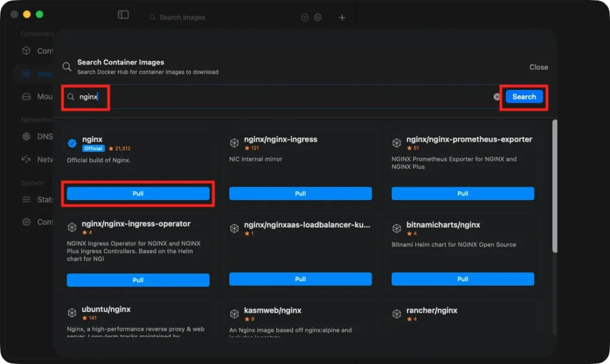Viewport: 610px width, 364px height.
Task: Click the 21,312 star count
Action: point(119,148)
